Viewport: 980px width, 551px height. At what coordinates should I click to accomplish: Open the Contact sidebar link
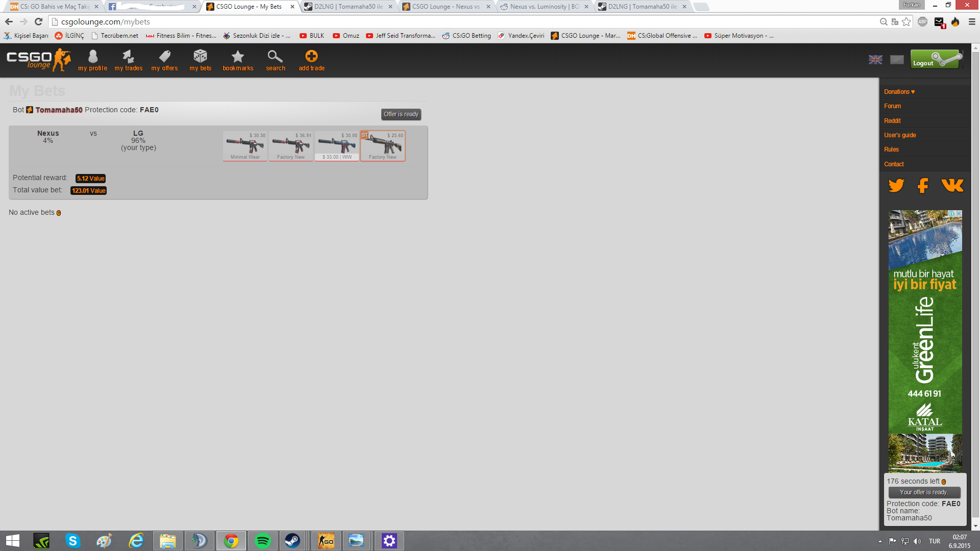[894, 164]
